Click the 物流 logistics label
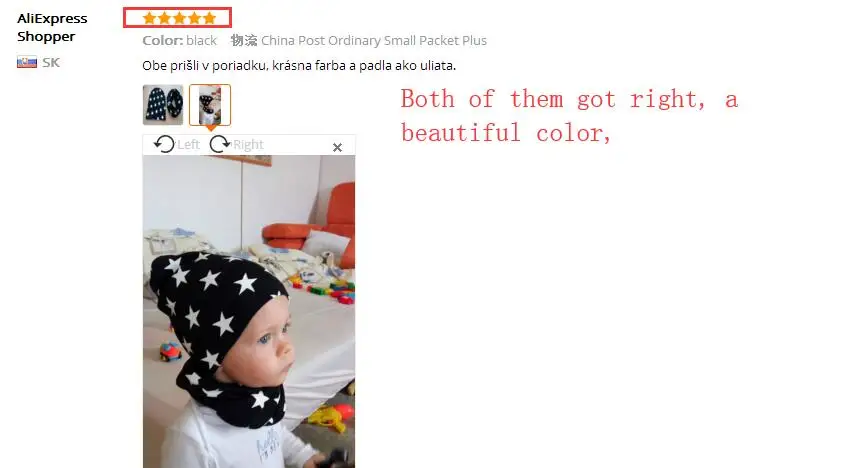This screenshot has height=468, width=859. (x=244, y=41)
